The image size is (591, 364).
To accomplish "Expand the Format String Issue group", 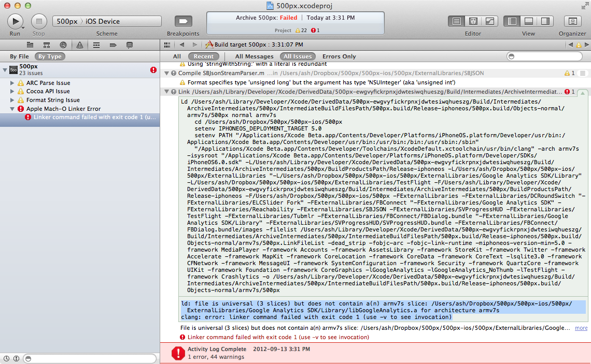I will point(12,100).
